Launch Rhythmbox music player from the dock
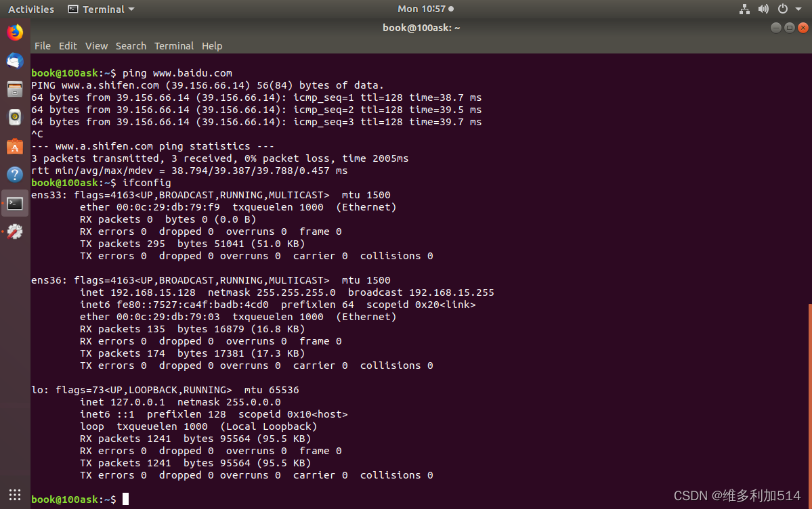The image size is (812, 509). point(14,117)
